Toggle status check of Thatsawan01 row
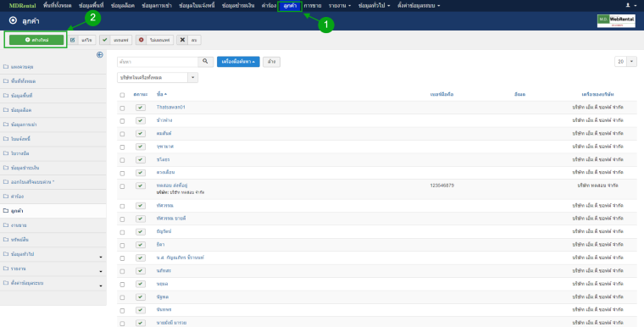 tap(141, 108)
